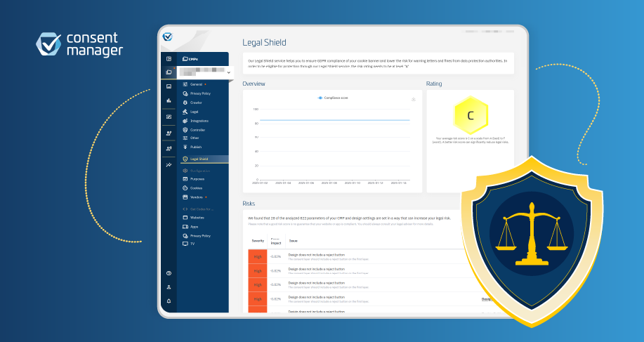Image resolution: width=644 pixels, height=342 pixels.
Task: Select the TV menu item
Action: pyautogui.click(x=189, y=244)
